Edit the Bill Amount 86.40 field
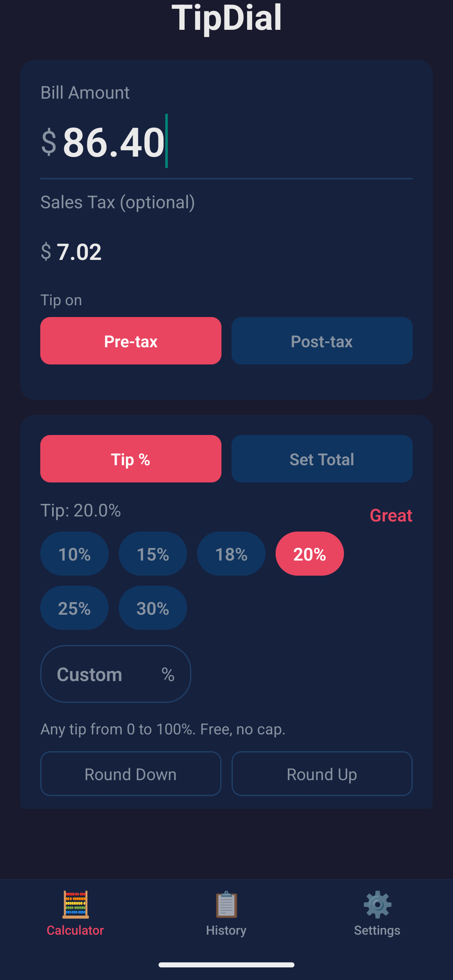 coord(226,143)
